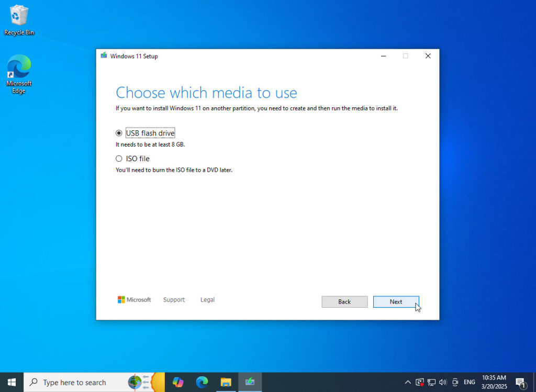Click the 'Choose which media to use' heading
This screenshot has height=392, width=536.
tap(206, 93)
